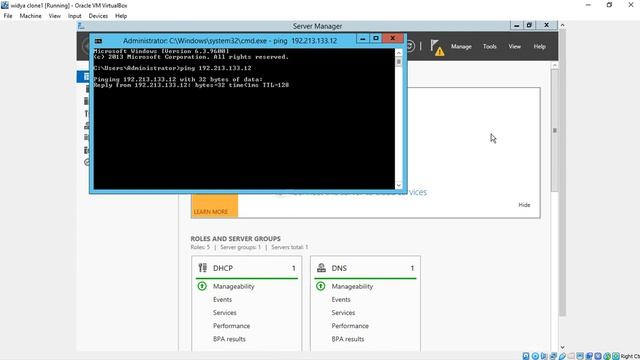Image resolution: width=640 pixels, height=360 pixels.
Task: Open Server Manager's View menu
Action: point(514,47)
